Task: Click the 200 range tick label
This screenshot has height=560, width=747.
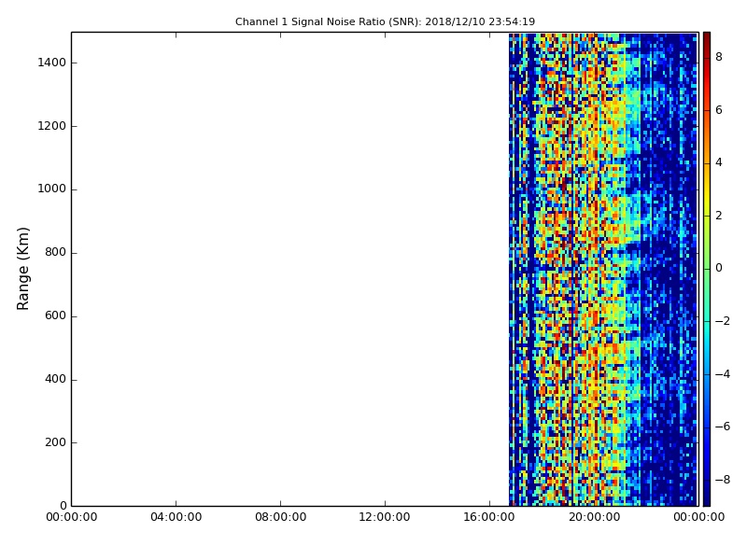Action: [x=55, y=442]
